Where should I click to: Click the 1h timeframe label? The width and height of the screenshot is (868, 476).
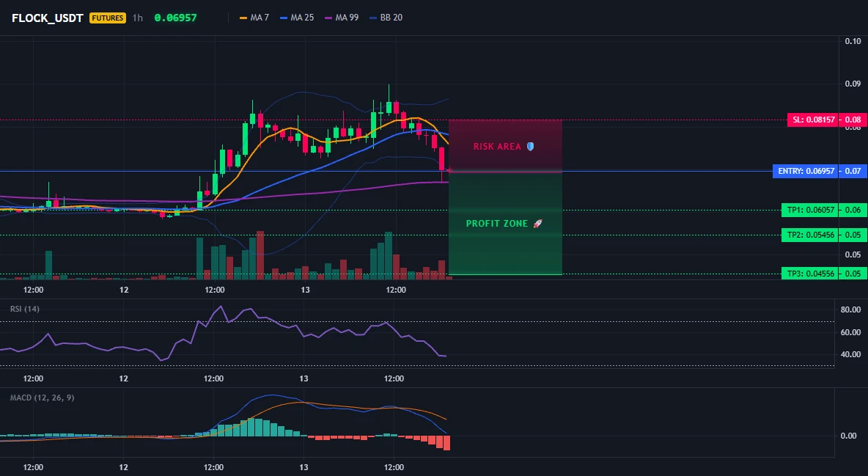[137, 18]
